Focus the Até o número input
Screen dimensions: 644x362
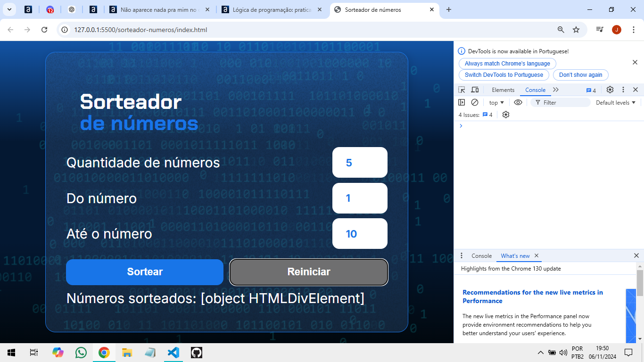[x=360, y=233]
